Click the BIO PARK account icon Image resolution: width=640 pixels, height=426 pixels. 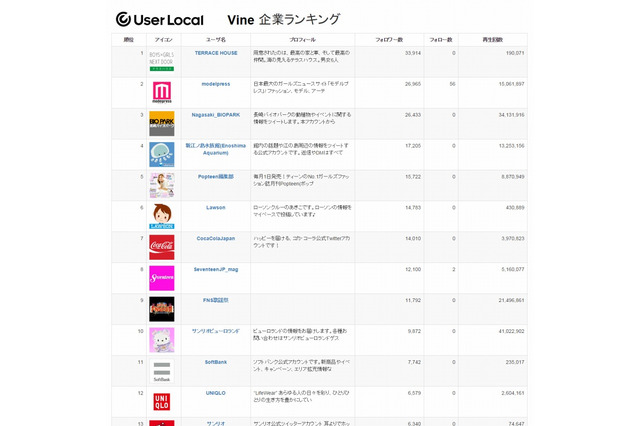click(162, 123)
